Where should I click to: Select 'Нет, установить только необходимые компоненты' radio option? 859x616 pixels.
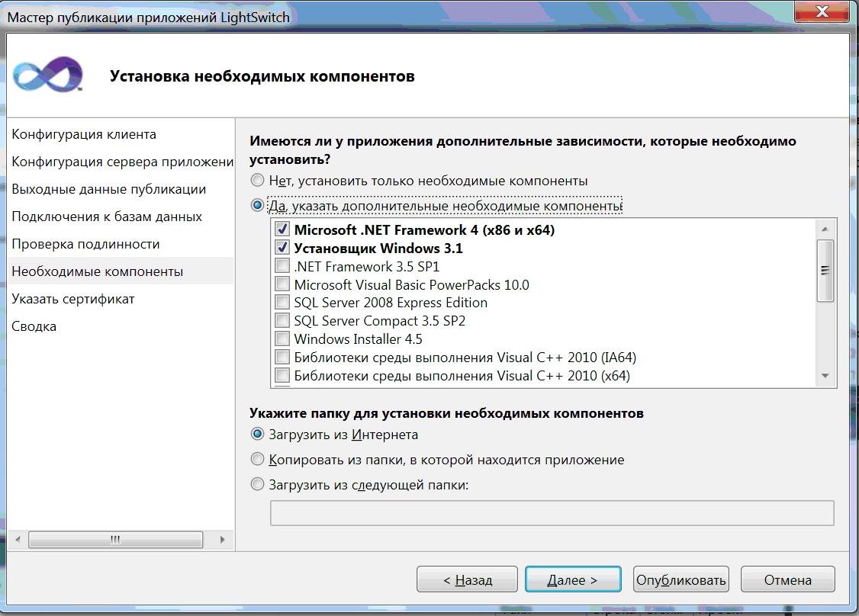click(257, 180)
